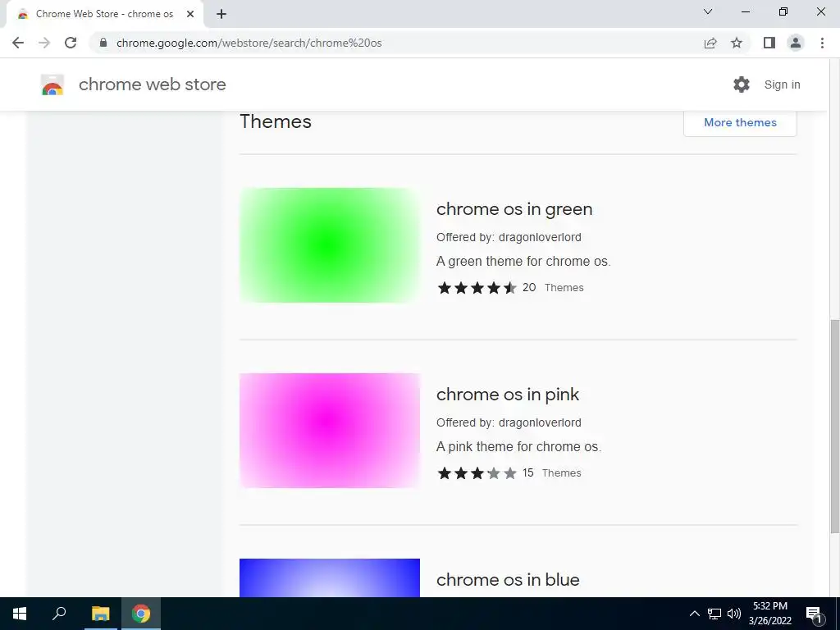Click the page vertical scrollbar thumb

(834, 426)
